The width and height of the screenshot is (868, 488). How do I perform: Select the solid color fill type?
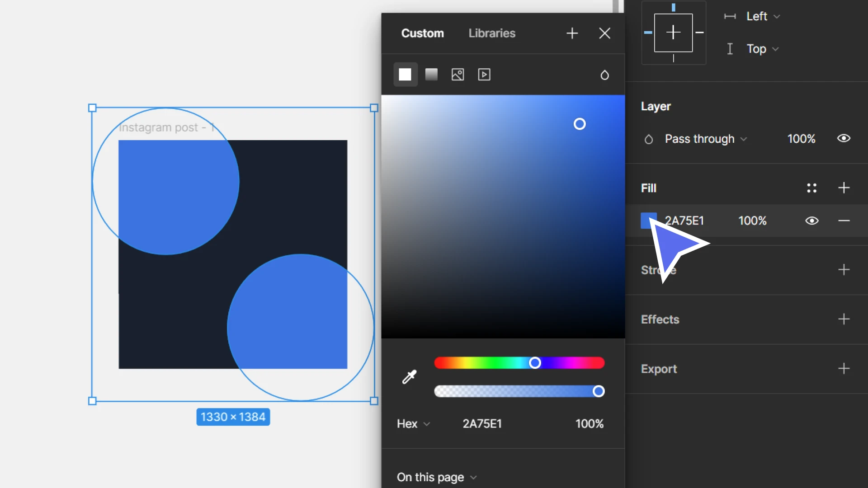pyautogui.click(x=405, y=75)
